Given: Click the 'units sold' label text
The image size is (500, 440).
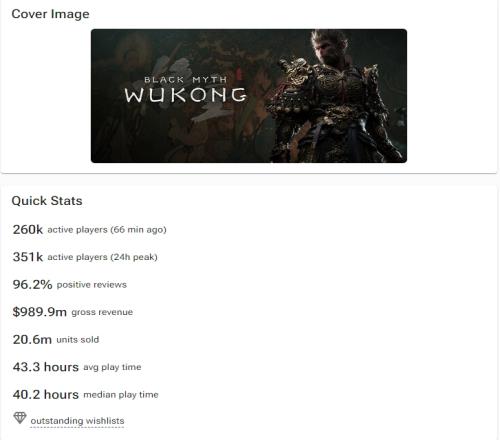Looking at the screenshot, I should pyautogui.click(x=78, y=340).
